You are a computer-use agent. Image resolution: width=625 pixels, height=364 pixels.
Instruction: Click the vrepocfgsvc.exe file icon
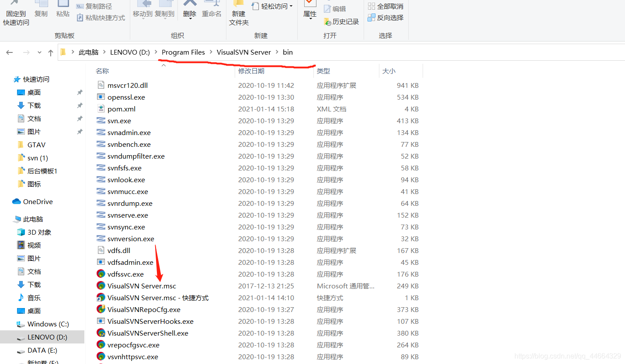coord(101,345)
